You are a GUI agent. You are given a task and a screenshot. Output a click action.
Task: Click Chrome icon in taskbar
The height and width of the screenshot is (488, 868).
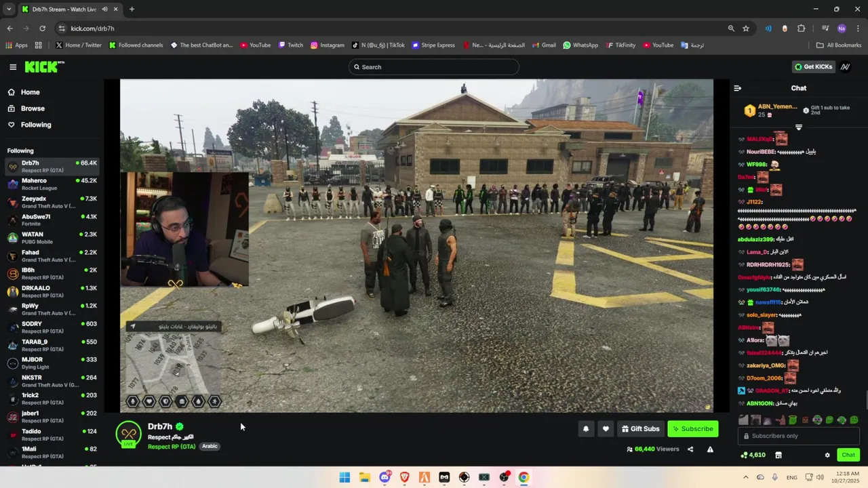click(x=524, y=477)
